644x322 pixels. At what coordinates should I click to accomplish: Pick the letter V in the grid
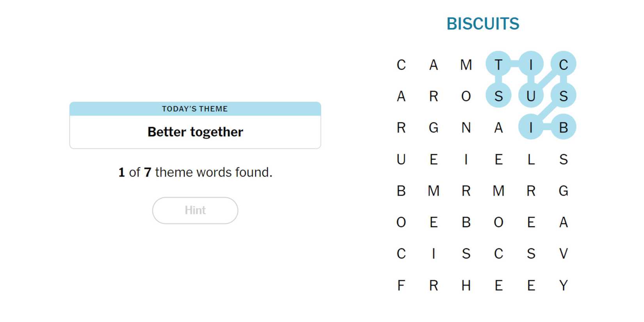click(563, 254)
